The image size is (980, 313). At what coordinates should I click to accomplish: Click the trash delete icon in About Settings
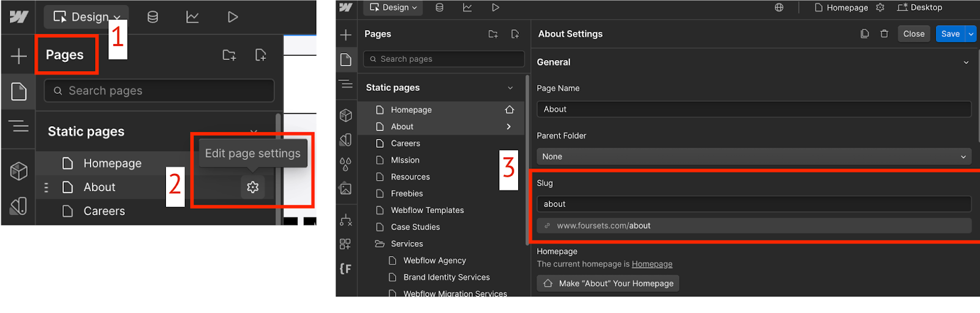point(884,34)
